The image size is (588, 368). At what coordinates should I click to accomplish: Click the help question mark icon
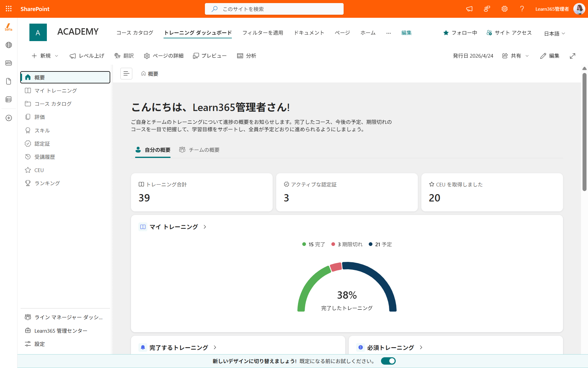pyautogui.click(x=522, y=9)
